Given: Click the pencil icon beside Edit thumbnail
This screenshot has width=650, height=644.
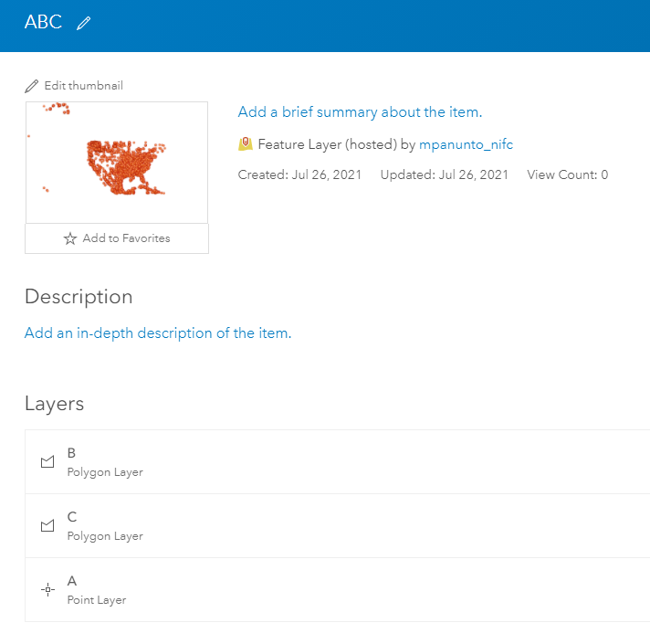Looking at the screenshot, I should pos(33,86).
